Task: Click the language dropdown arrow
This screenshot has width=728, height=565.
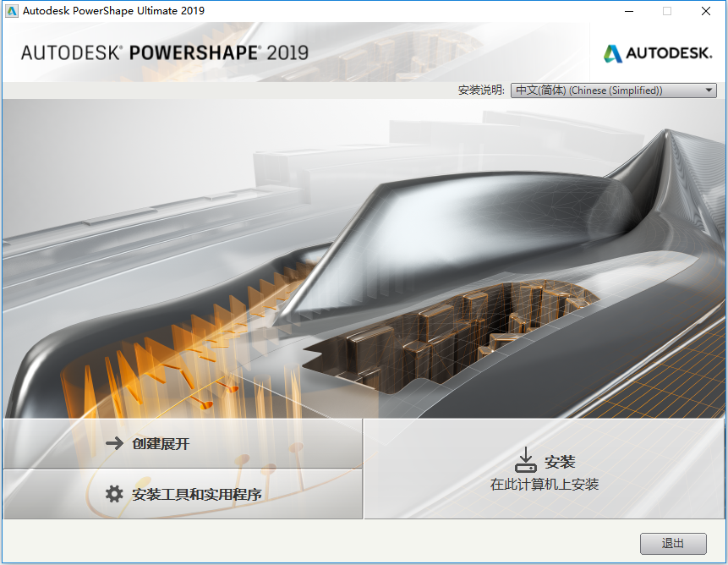Action: tap(709, 90)
